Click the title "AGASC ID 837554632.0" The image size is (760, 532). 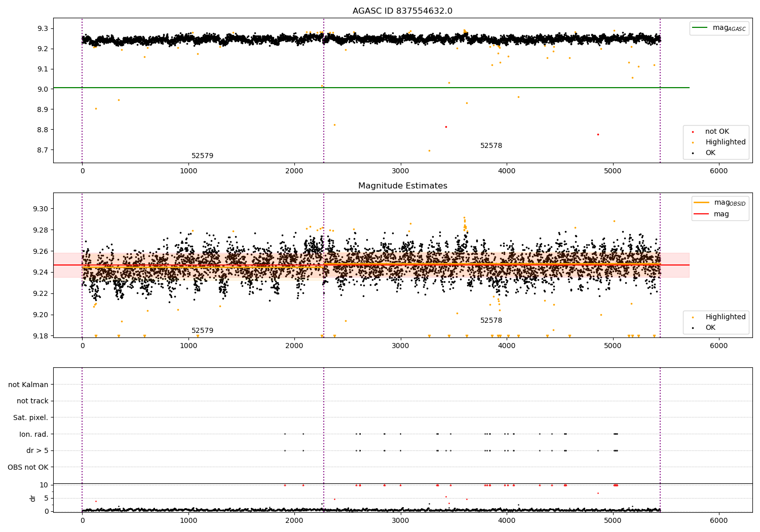pos(402,11)
